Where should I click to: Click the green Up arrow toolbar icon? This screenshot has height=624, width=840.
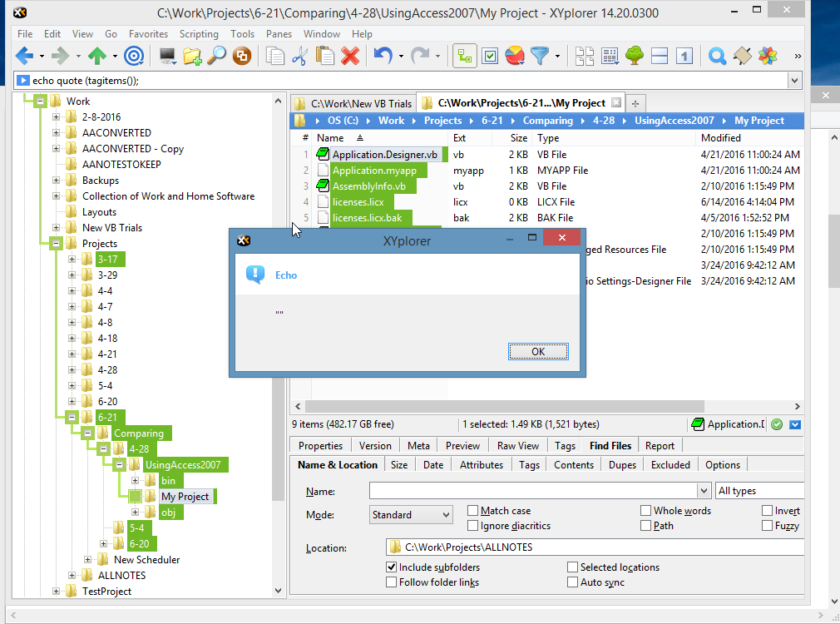[x=97, y=57]
